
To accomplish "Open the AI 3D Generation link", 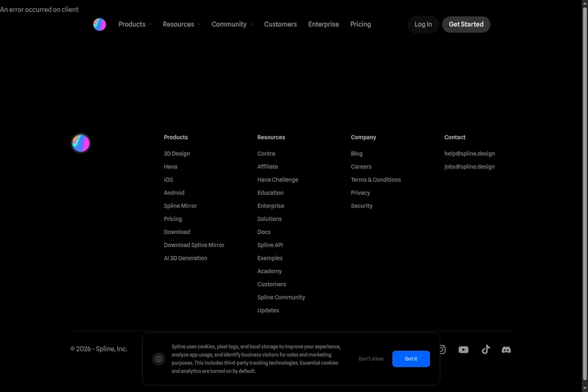I will [x=186, y=258].
